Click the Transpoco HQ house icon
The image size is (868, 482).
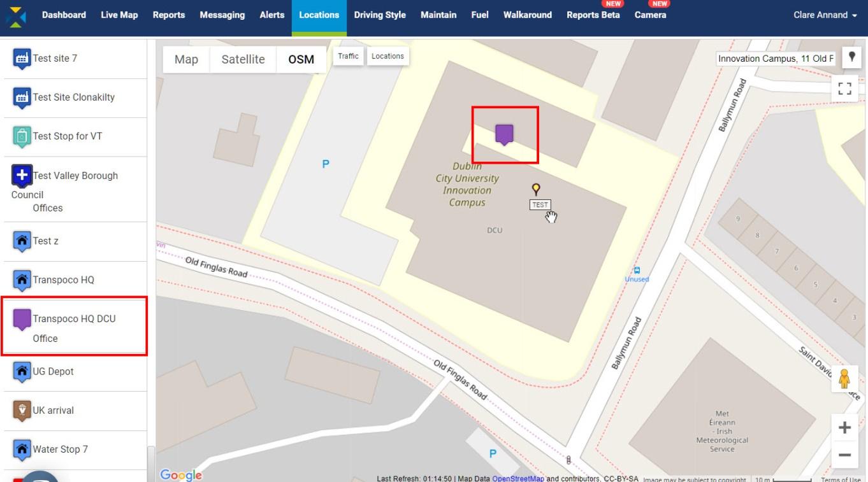coord(22,280)
